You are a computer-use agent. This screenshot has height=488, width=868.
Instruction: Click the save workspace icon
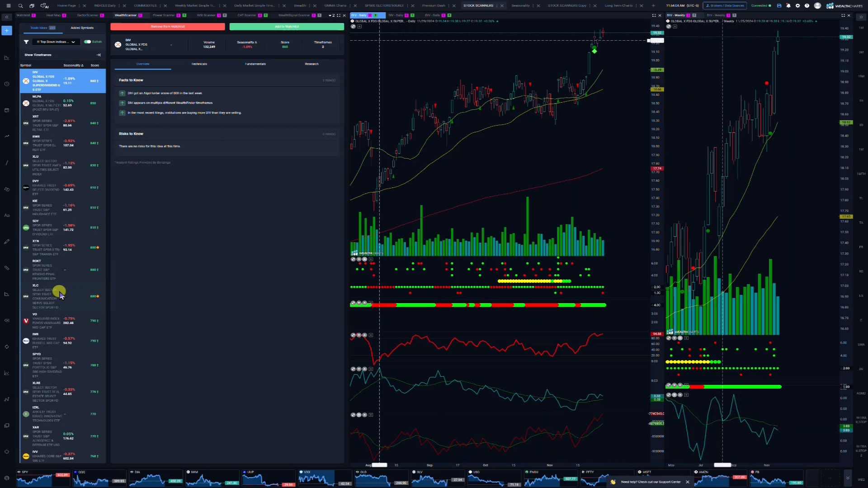pyautogui.click(x=779, y=6)
